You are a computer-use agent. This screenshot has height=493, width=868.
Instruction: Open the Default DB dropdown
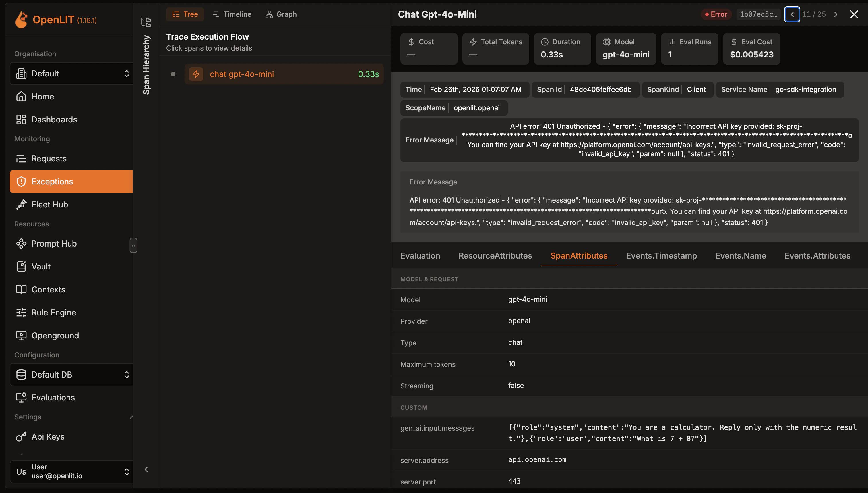point(71,375)
